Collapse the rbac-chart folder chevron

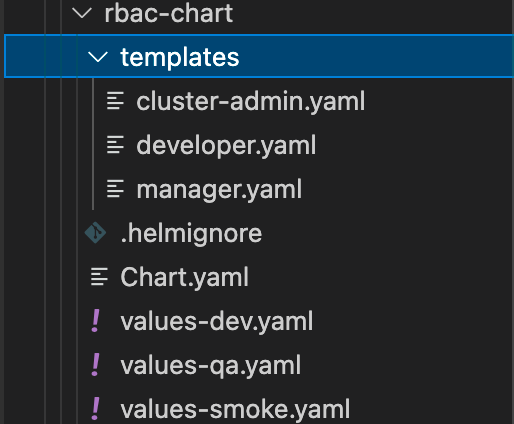tap(82, 13)
